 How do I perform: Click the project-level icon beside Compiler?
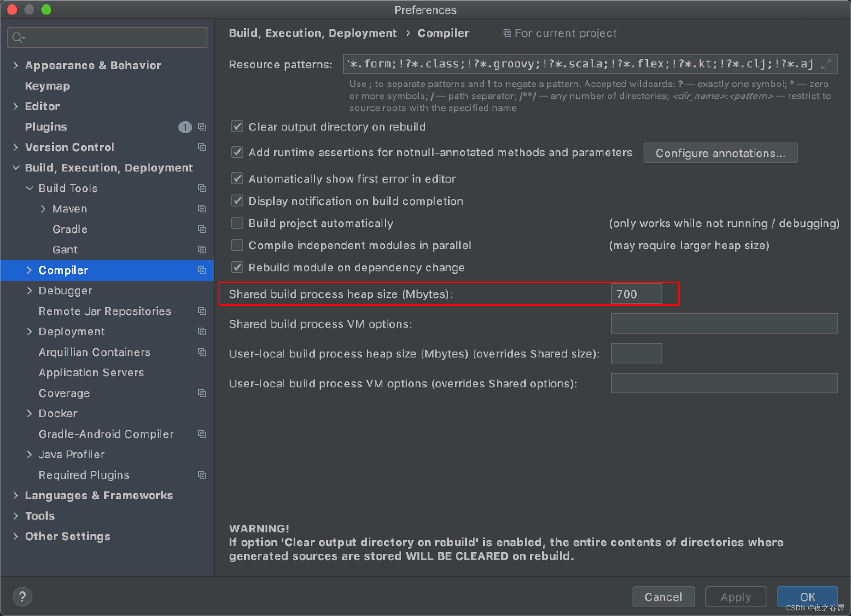coord(202,270)
